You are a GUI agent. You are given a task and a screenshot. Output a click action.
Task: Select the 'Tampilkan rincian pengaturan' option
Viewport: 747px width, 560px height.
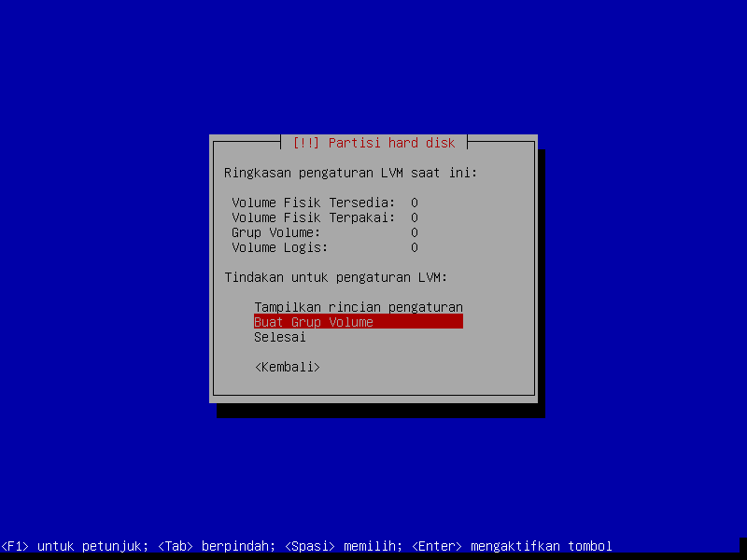[x=358, y=307]
